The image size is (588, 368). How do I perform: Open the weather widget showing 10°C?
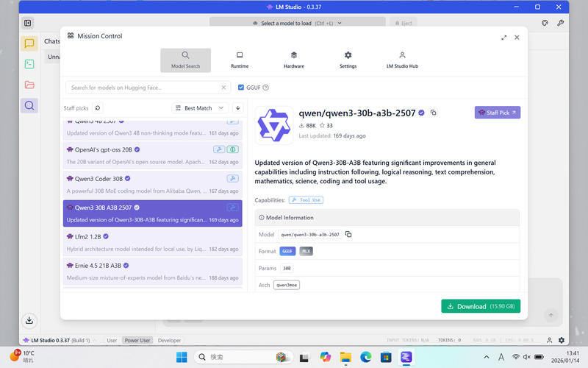pyautogui.click(x=22, y=356)
